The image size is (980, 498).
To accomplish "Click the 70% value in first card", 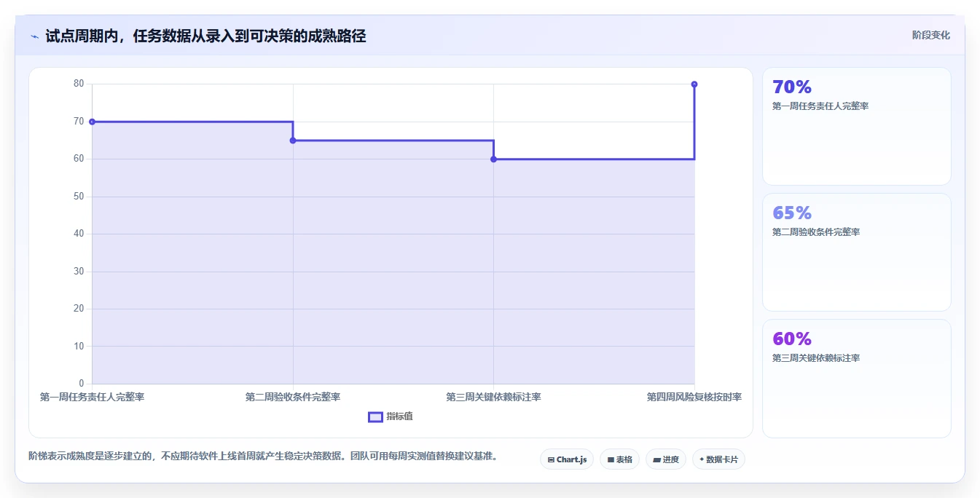I will click(x=792, y=87).
